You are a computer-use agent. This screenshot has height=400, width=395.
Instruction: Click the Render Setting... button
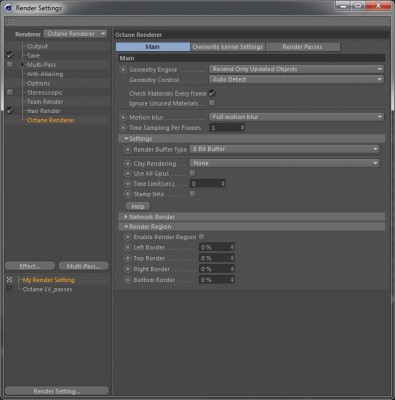tap(57, 391)
